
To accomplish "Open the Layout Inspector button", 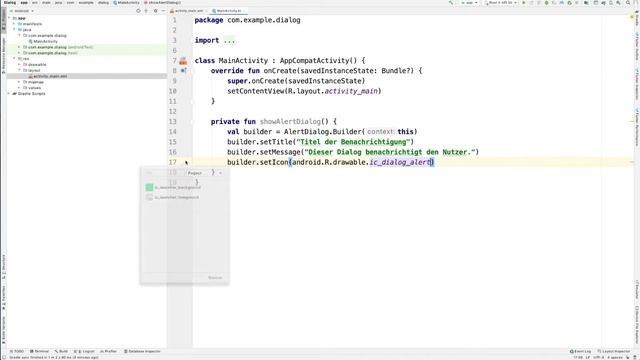I will click(614, 351).
